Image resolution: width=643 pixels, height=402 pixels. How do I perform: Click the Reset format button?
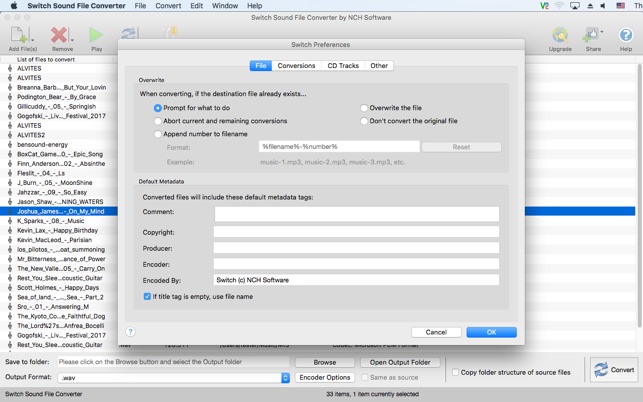461,147
